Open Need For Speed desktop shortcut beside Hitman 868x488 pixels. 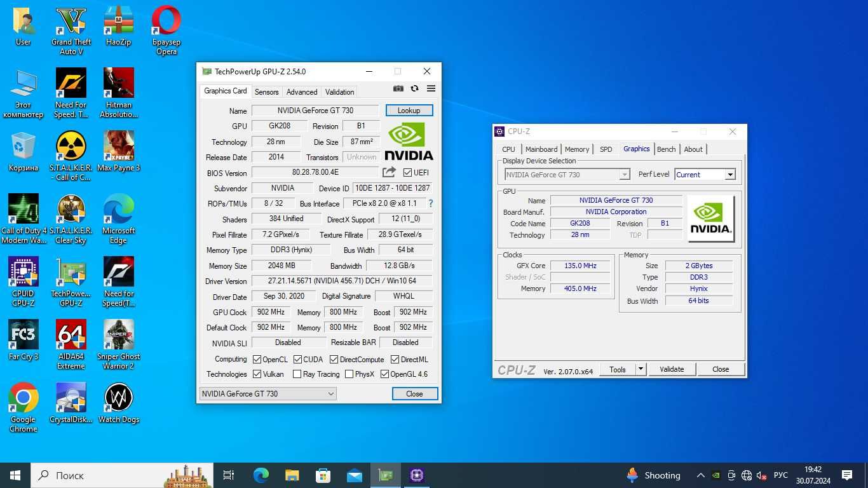coord(71,93)
